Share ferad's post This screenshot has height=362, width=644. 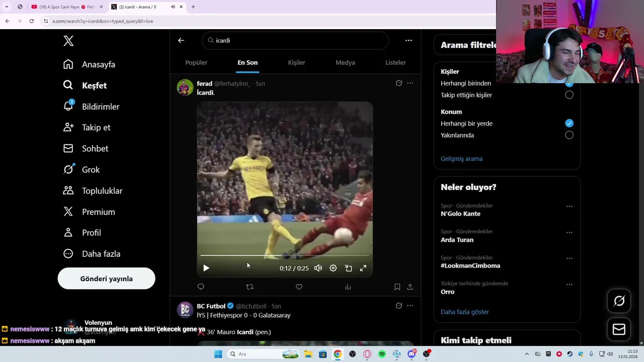(410, 287)
